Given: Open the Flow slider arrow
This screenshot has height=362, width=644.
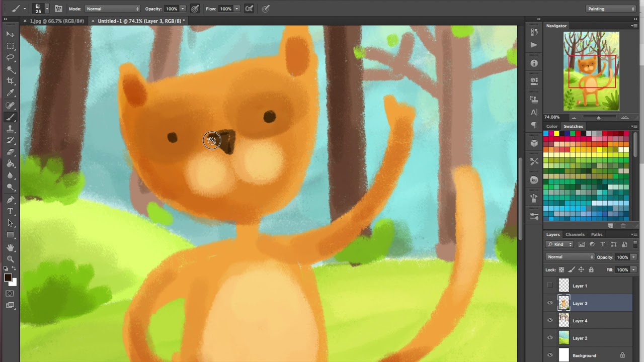Looking at the screenshot, I should 236,9.
